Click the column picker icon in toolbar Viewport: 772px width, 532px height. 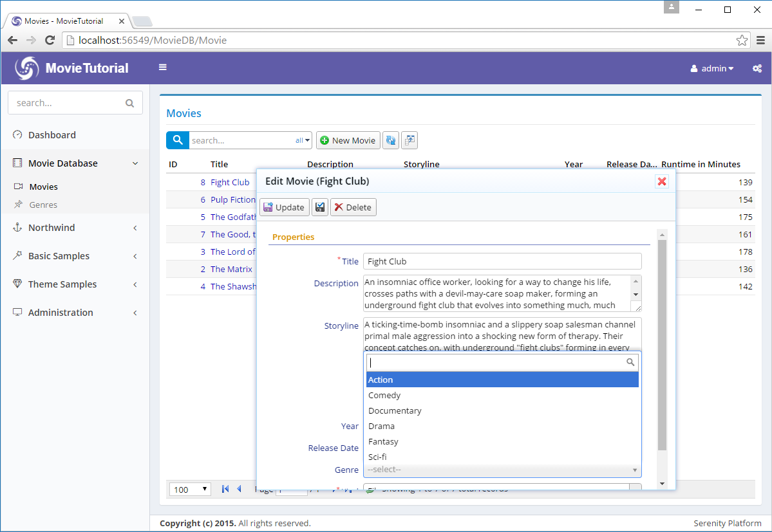click(410, 140)
